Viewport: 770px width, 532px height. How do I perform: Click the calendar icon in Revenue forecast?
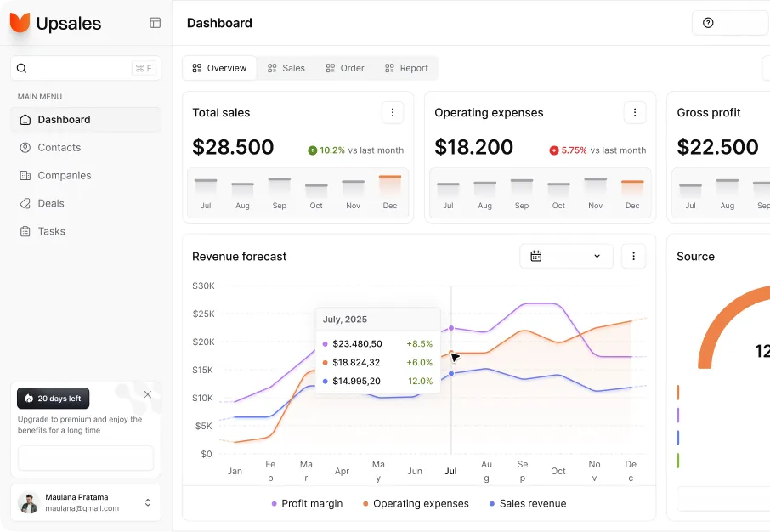537,256
